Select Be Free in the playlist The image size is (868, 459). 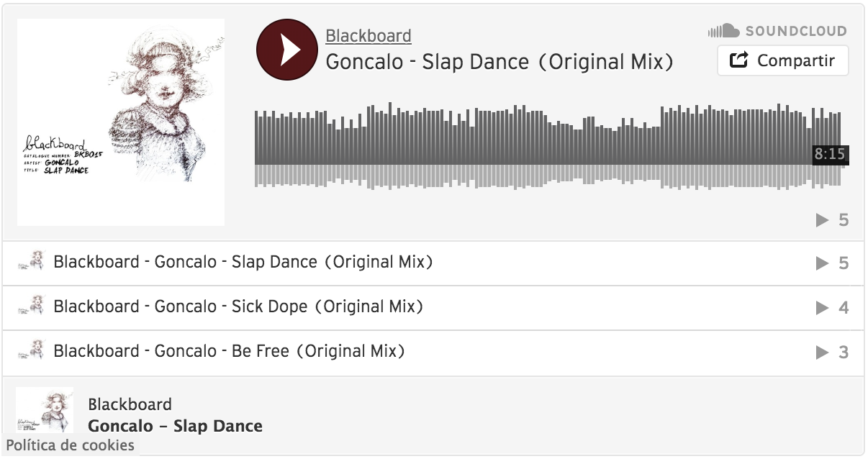click(433, 353)
